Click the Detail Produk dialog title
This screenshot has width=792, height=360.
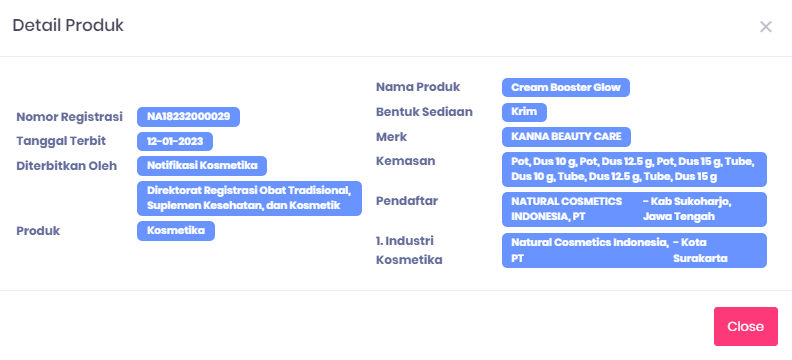[x=68, y=26]
